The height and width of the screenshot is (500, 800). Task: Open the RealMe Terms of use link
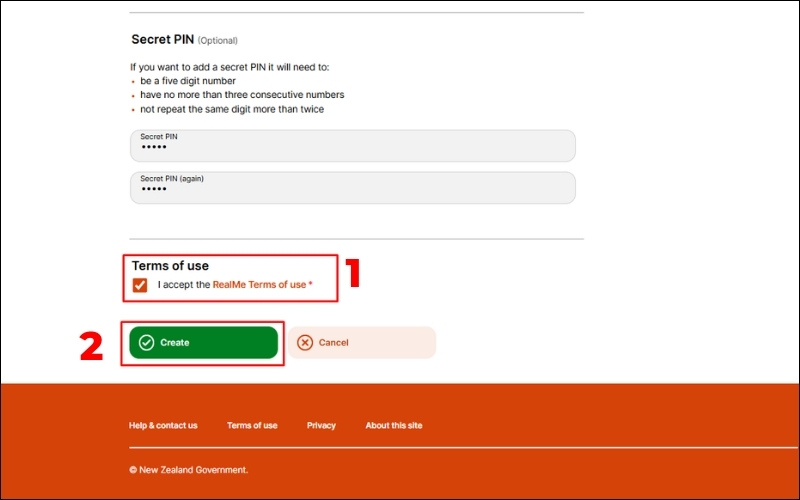point(259,285)
